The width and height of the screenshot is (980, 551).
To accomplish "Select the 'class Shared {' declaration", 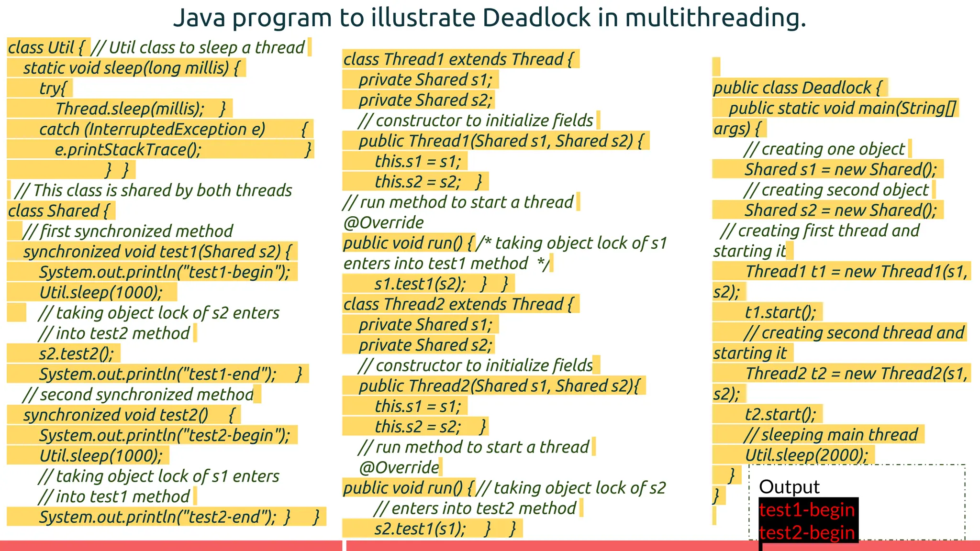I will coord(58,211).
